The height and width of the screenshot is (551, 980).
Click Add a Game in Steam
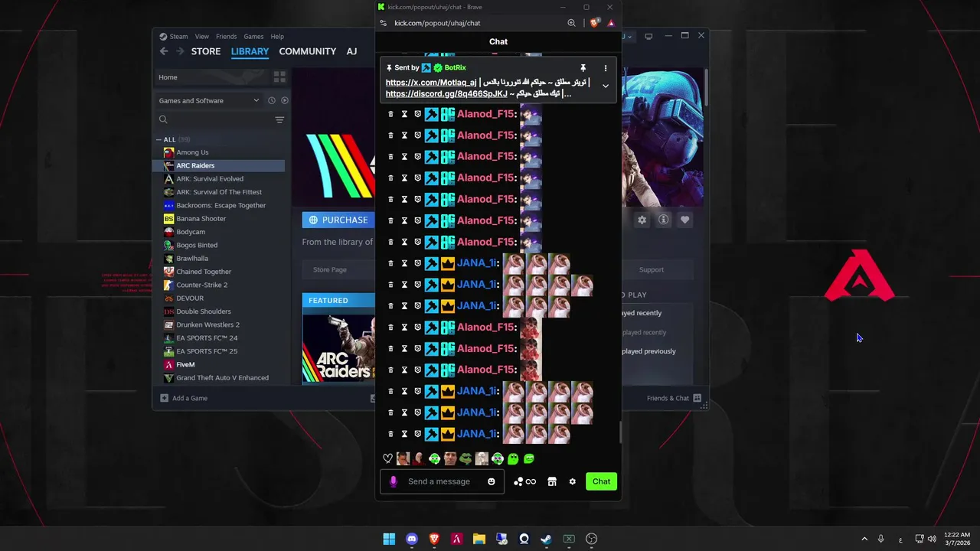(x=184, y=398)
